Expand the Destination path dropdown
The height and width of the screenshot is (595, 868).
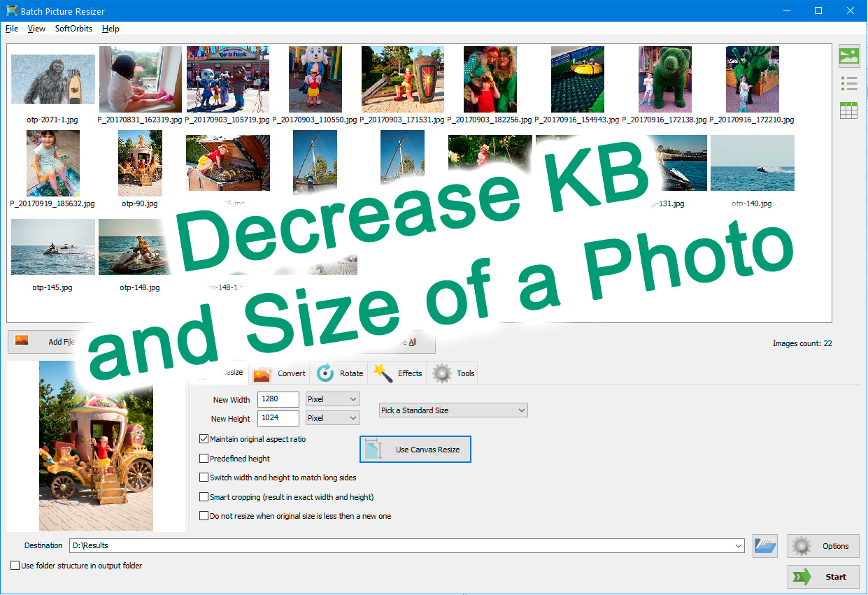click(x=738, y=546)
